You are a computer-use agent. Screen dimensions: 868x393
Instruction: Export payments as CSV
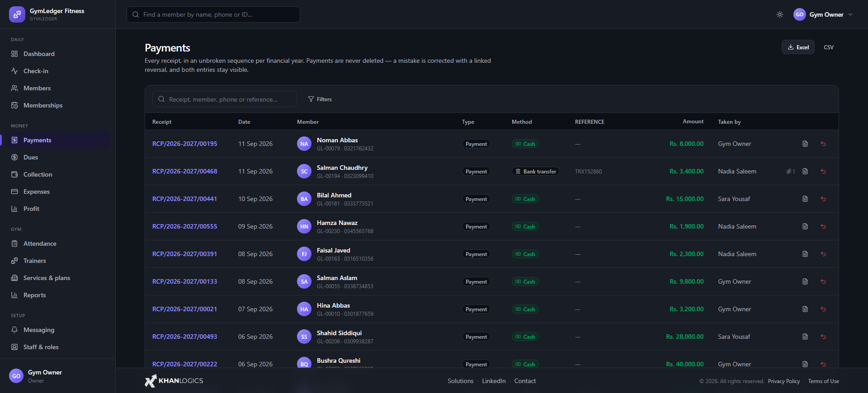click(x=829, y=47)
